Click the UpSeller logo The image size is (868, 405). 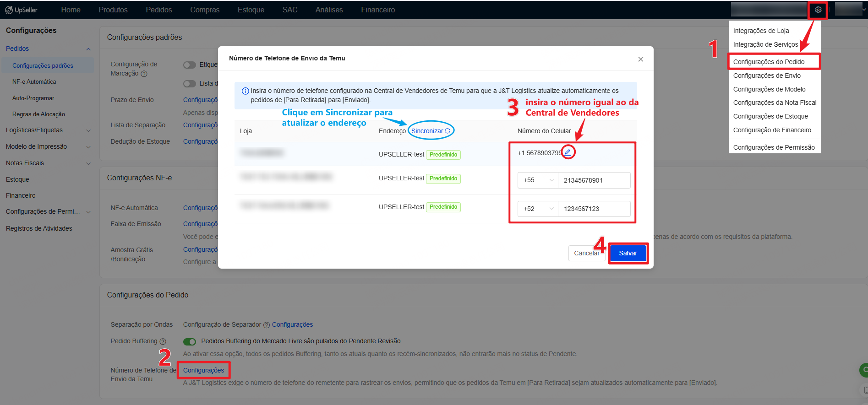point(21,10)
